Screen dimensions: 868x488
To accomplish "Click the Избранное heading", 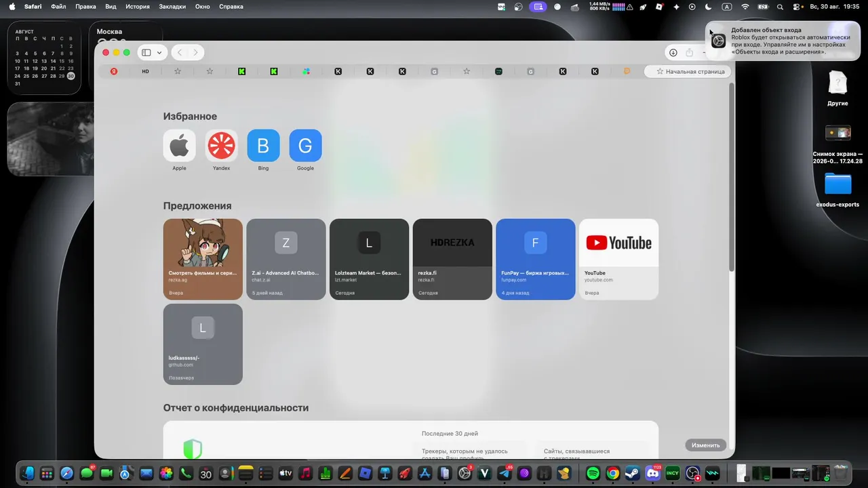I will point(190,117).
